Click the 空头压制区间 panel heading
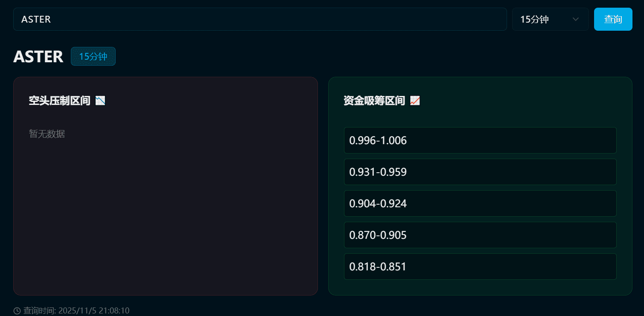 (60, 101)
